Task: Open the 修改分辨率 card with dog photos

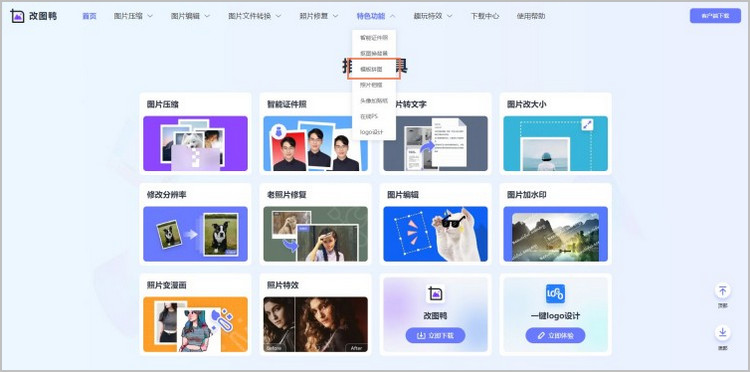Action: pyautogui.click(x=195, y=234)
